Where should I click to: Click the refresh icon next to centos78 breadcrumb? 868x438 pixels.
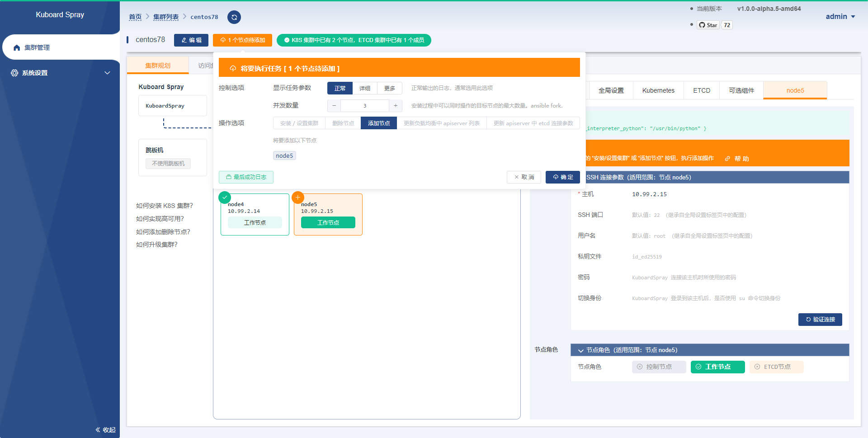(234, 17)
